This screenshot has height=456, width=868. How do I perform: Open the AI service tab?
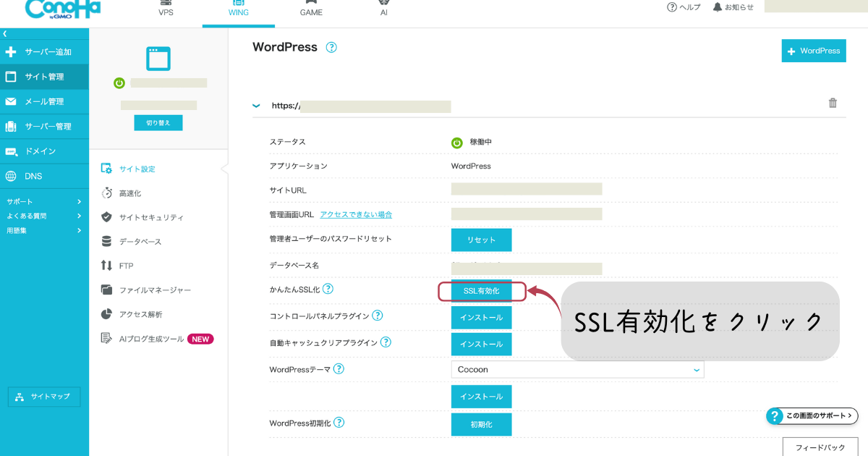pyautogui.click(x=384, y=9)
